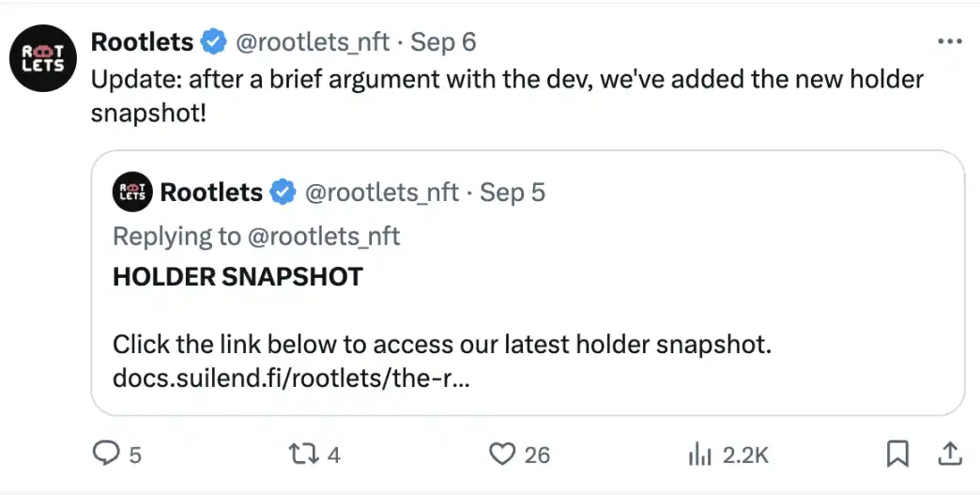Like the tweet with the heart icon
980x495 pixels.
click(x=503, y=455)
